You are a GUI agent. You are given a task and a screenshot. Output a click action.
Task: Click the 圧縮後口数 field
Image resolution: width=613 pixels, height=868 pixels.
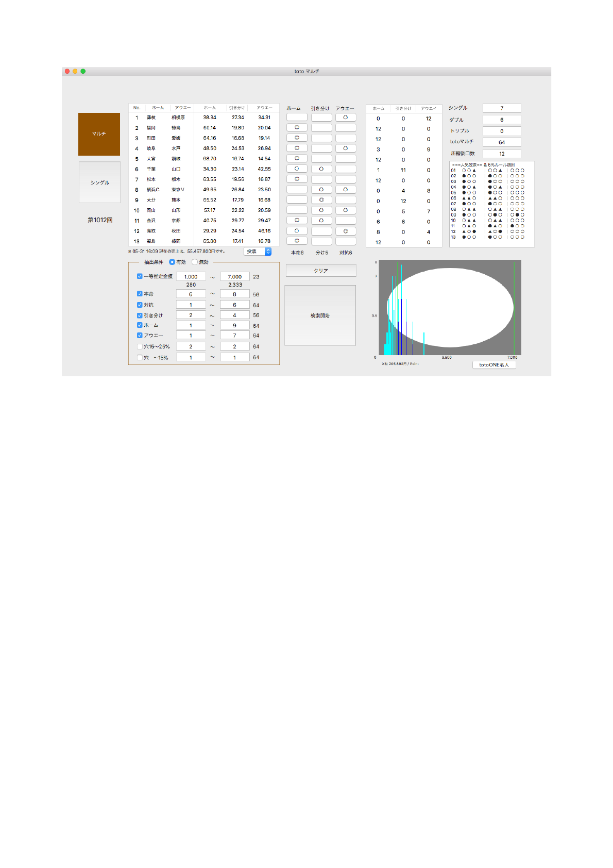(502, 154)
